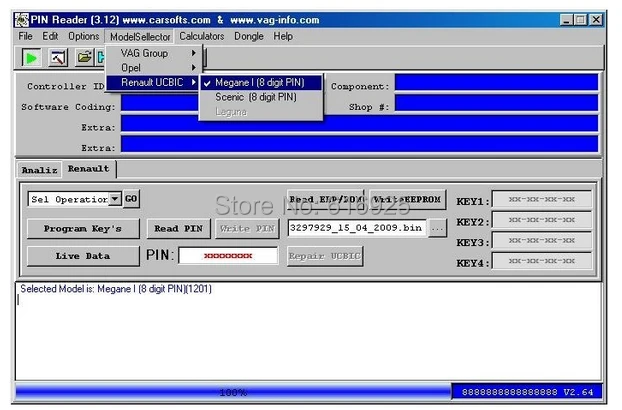Select Renault UCBIC submenu entry
622x410 pixels.
[x=154, y=82]
